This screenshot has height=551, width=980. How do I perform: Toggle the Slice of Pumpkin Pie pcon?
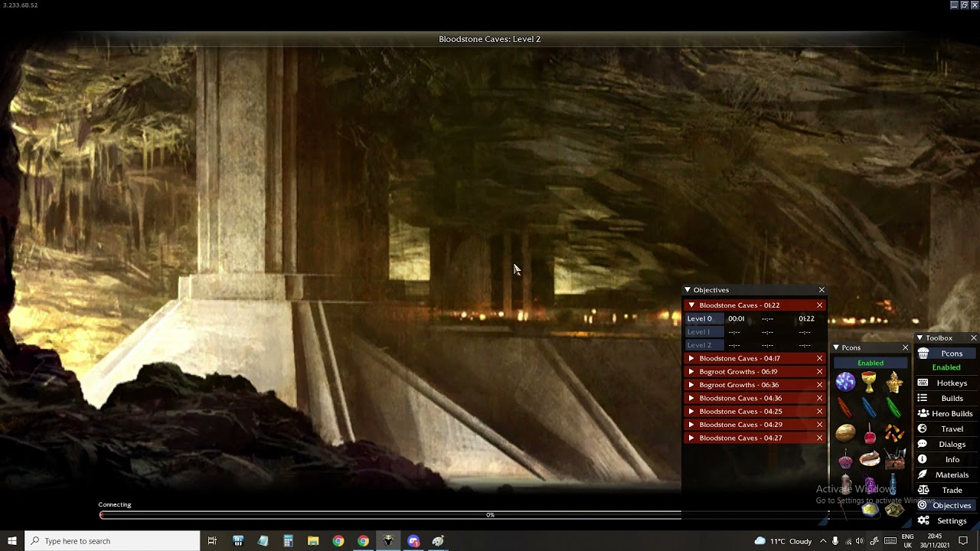[869, 459]
